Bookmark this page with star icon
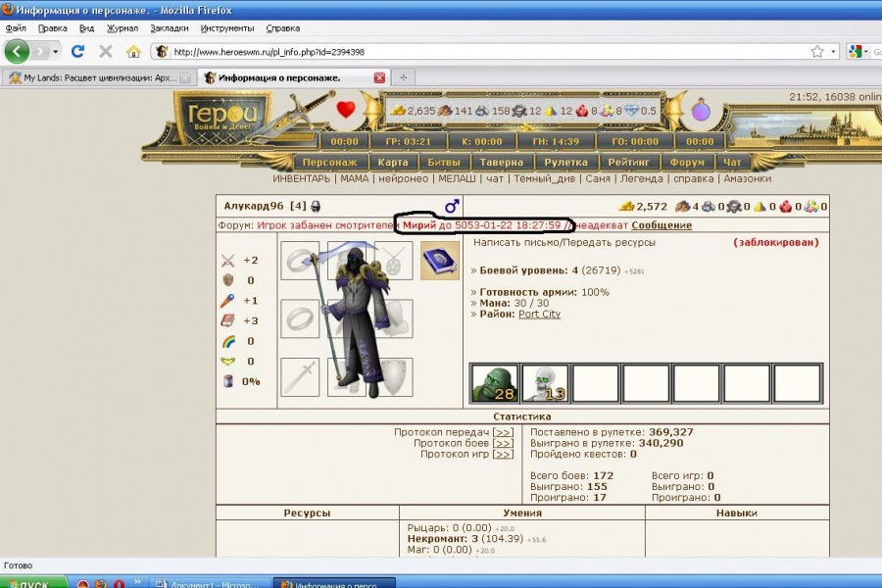882x588 pixels. pos(816,52)
